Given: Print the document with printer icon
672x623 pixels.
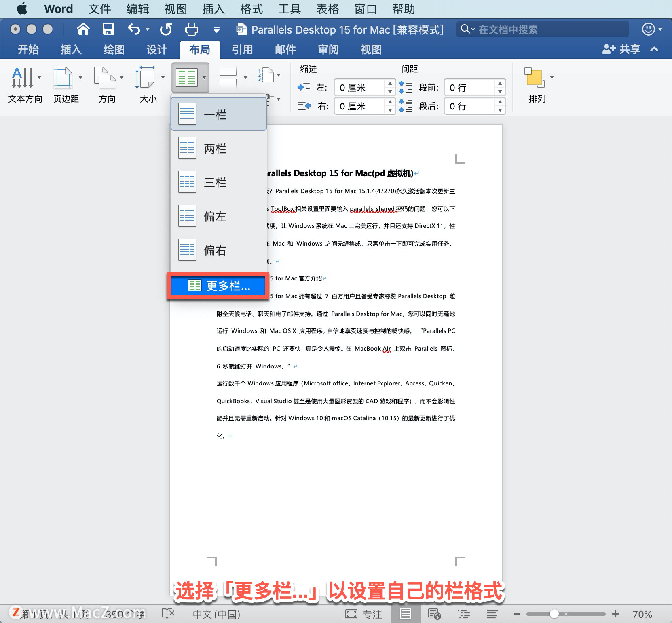Looking at the screenshot, I should click(191, 29).
